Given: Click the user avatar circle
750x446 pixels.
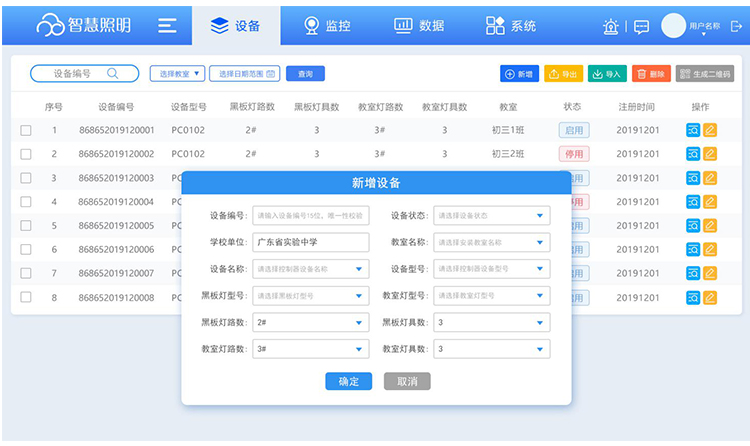Looking at the screenshot, I should click(x=674, y=26).
